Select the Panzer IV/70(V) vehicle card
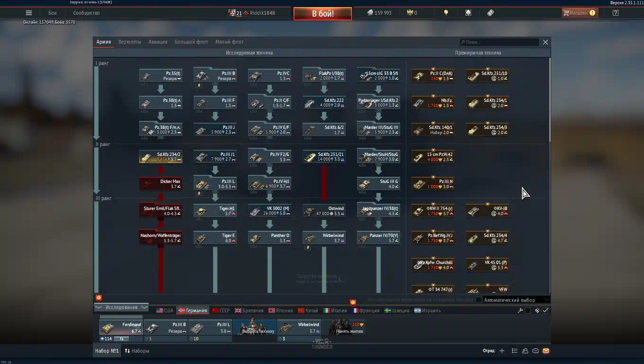 click(379, 238)
